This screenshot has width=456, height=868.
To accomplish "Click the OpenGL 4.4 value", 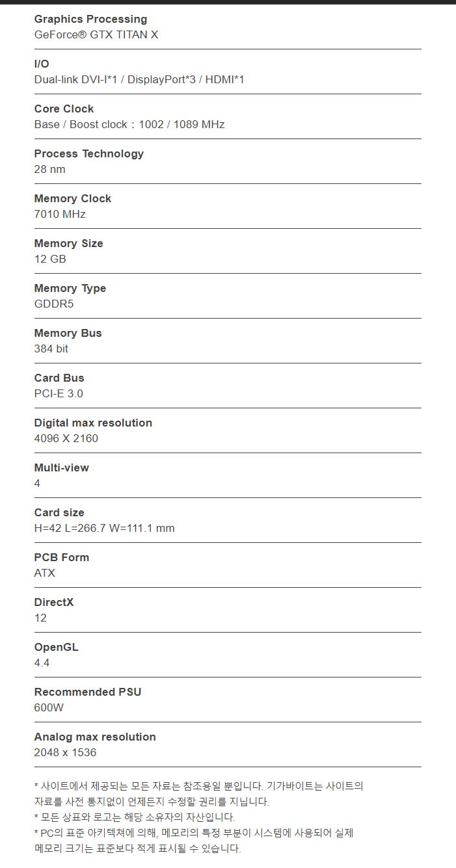I will coord(42,663).
